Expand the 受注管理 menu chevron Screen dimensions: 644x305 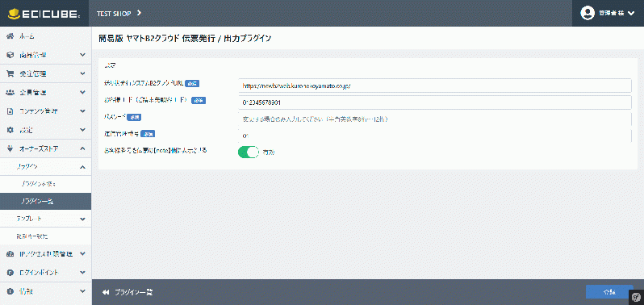click(82, 73)
